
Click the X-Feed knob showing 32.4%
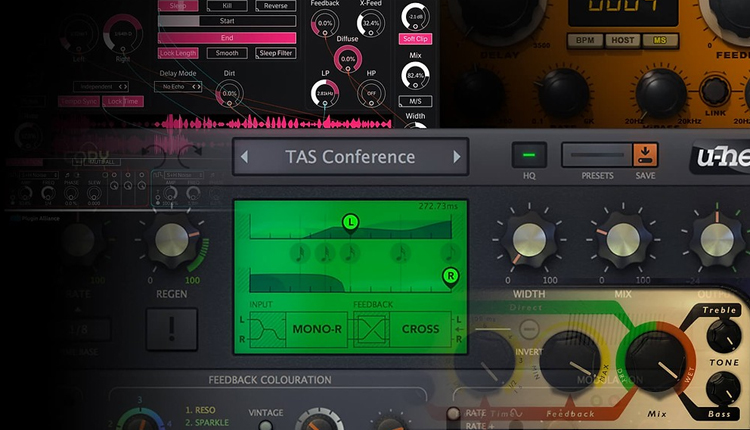[371, 23]
